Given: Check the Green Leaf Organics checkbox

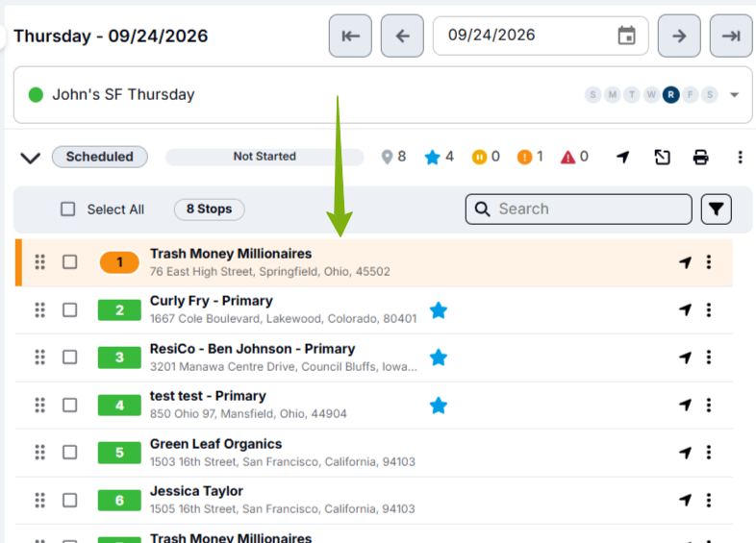Looking at the screenshot, I should click(70, 452).
